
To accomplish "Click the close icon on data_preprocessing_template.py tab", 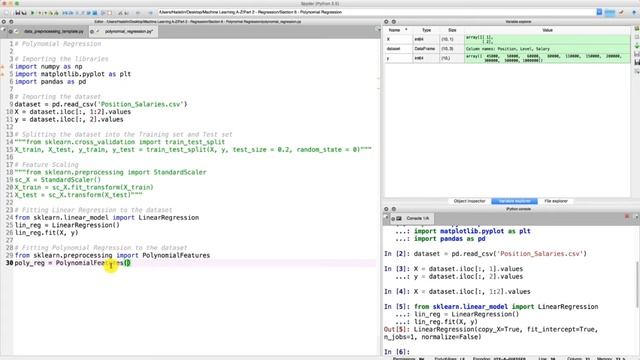I will (x=11, y=31).
